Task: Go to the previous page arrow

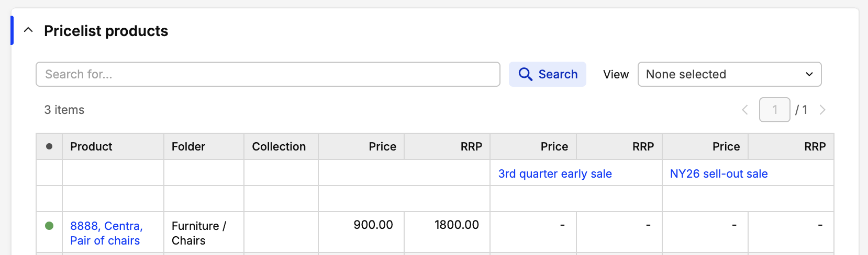Action: click(745, 110)
